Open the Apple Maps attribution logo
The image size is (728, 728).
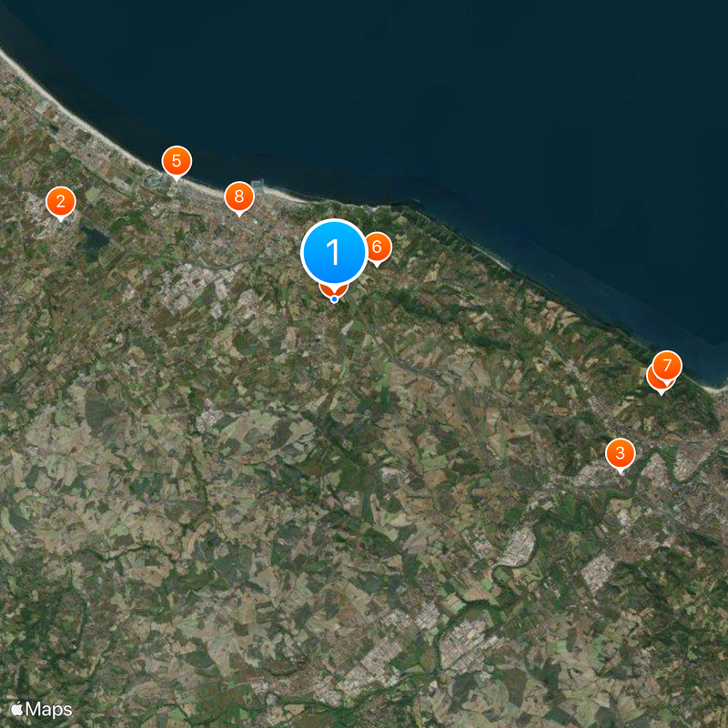pos(41,709)
